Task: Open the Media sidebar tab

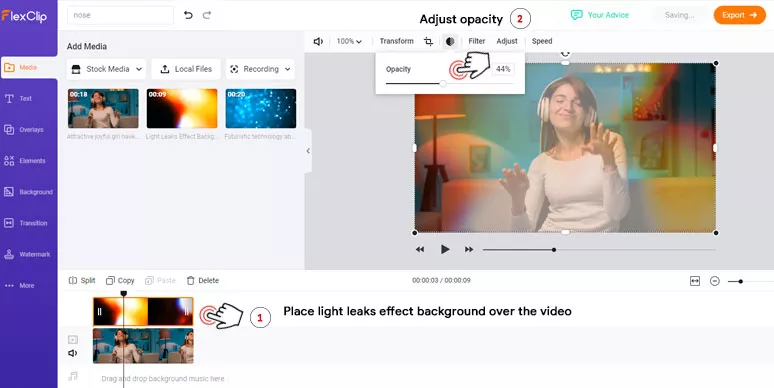Action: [x=29, y=68]
